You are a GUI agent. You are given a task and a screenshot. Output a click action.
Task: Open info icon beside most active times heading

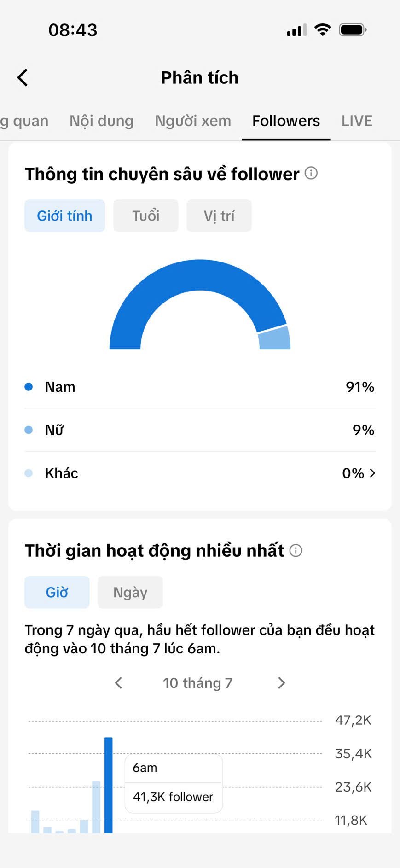296,550
